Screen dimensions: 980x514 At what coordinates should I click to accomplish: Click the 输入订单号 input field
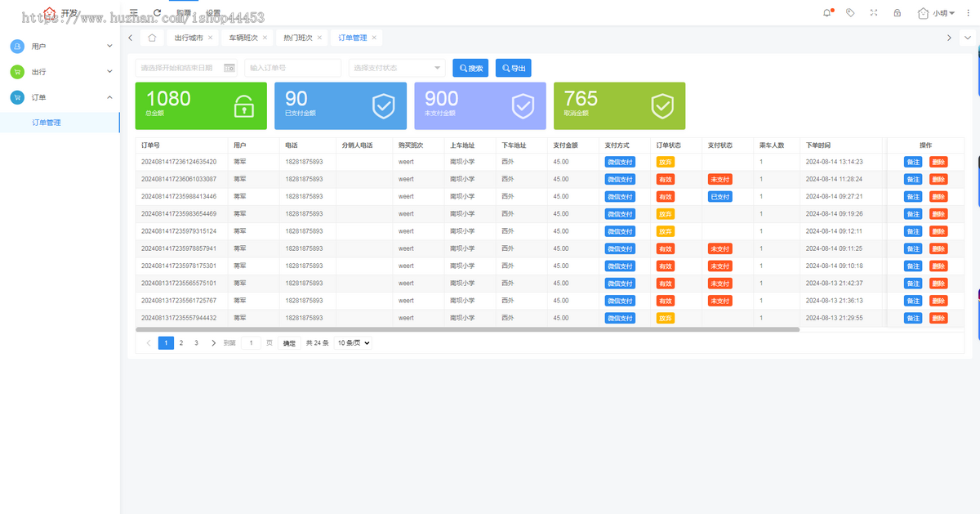coord(292,68)
